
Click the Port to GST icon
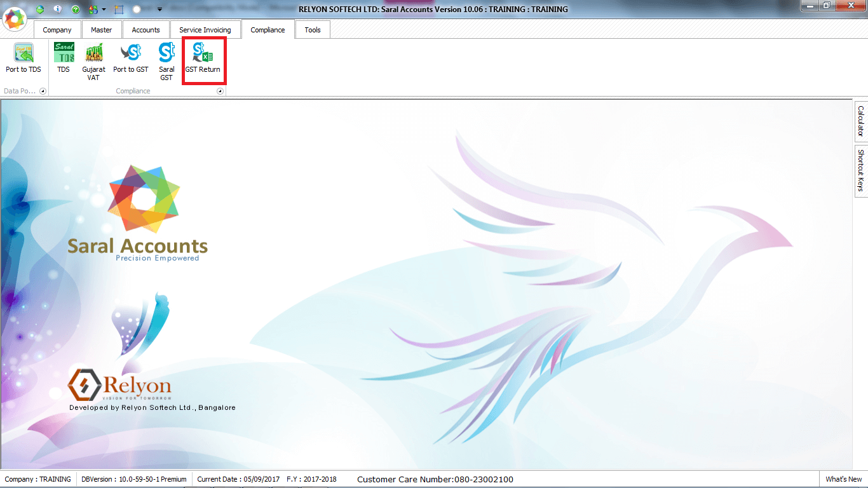click(131, 58)
